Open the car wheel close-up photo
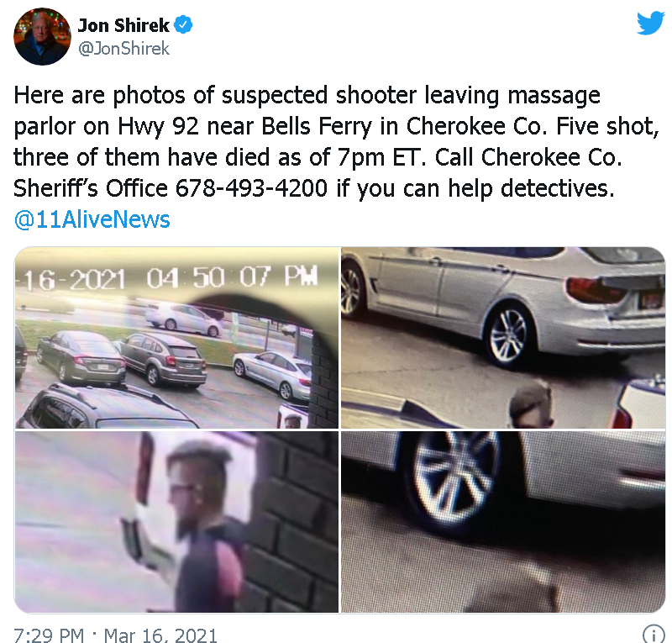This screenshot has width=672, height=643. point(503,522)
